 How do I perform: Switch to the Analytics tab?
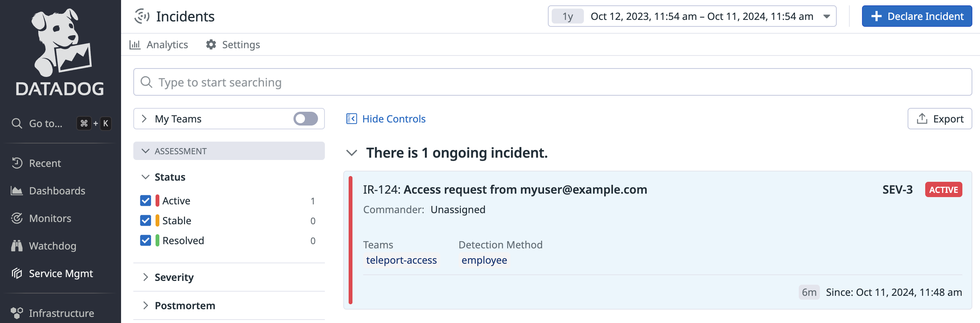pyautogui.click(x=159, y=45)
